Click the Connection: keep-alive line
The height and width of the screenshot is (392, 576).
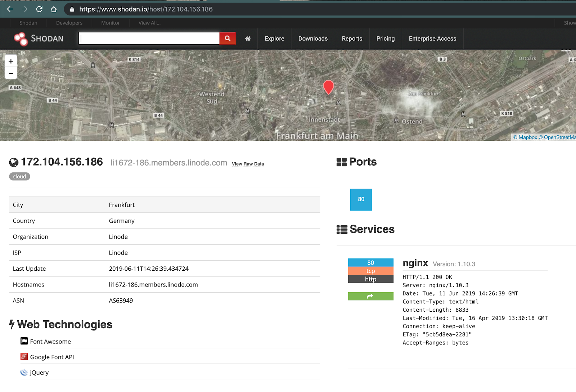pyautogui.click(x=439, y=326)
